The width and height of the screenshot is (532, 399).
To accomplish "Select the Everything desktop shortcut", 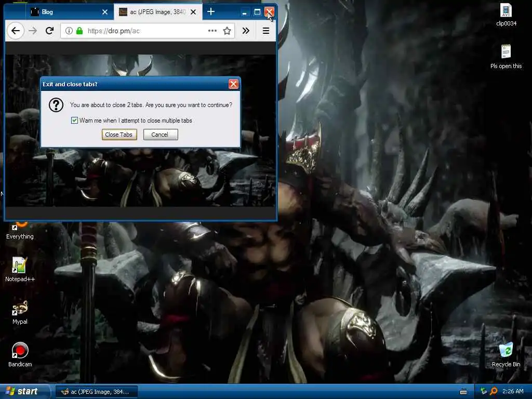I will click(20, 231).
